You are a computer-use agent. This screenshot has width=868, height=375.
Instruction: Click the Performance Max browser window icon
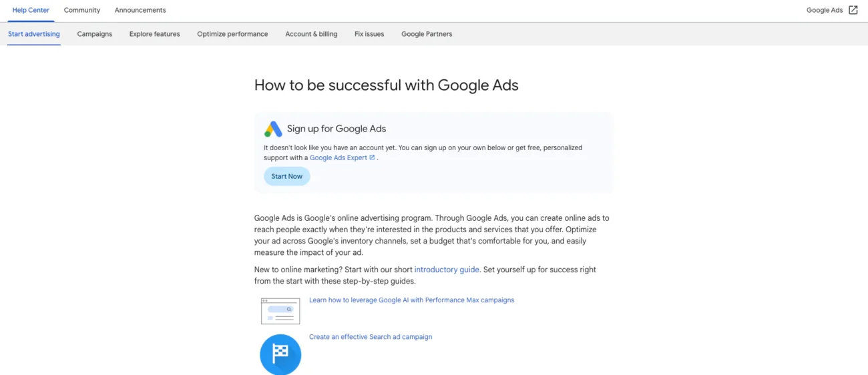280,311
